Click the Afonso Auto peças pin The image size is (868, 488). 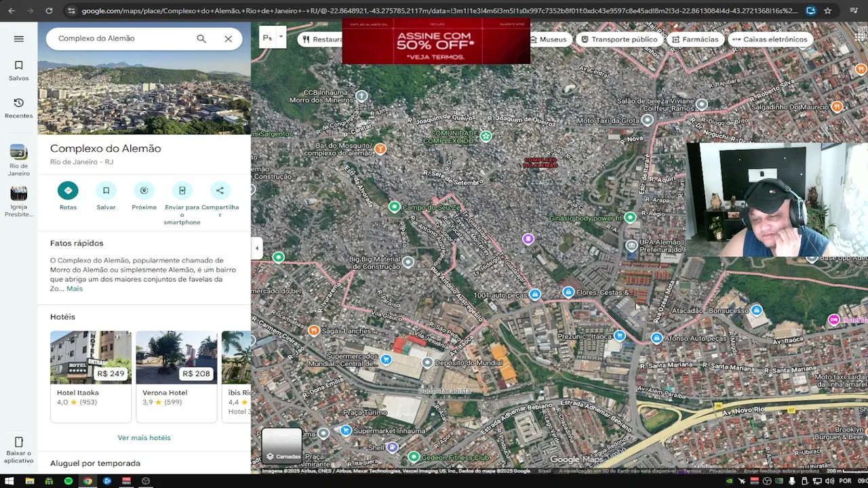coord(656,338)
